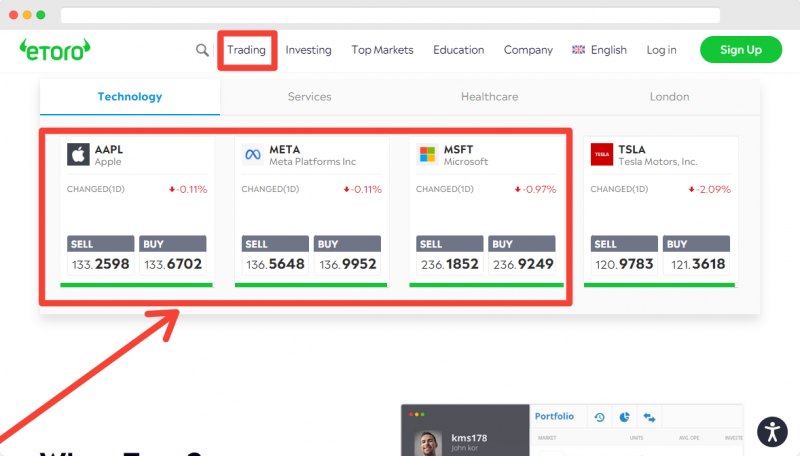
Task: Click BUY on the AAPL card
Action: tap(173, 255)
